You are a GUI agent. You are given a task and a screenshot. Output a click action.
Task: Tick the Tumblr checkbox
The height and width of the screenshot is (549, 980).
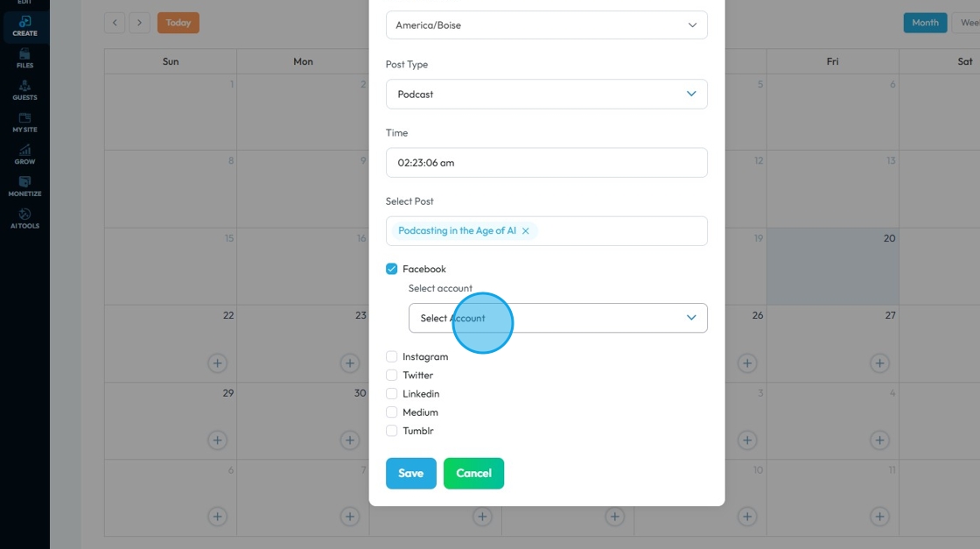[x=392, y=431]
